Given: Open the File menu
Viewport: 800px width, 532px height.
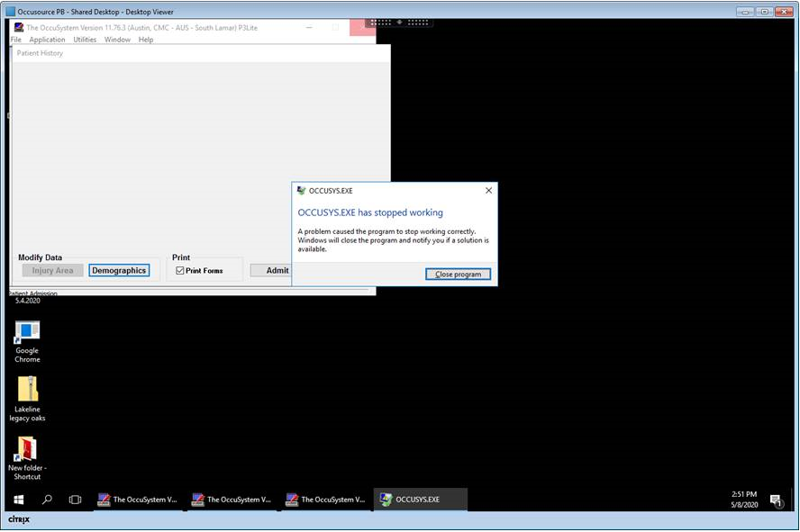Looking at the screenshot, I should pos(15,40).
